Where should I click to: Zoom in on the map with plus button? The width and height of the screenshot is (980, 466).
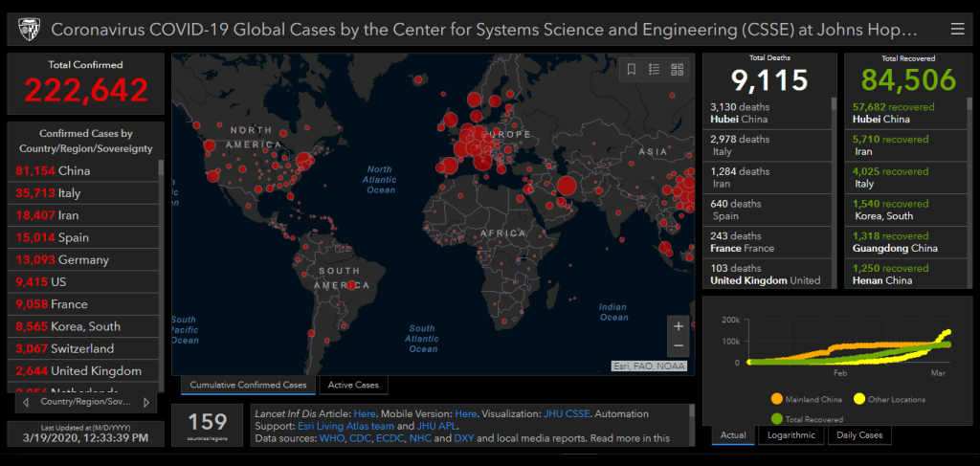(679, 325)
